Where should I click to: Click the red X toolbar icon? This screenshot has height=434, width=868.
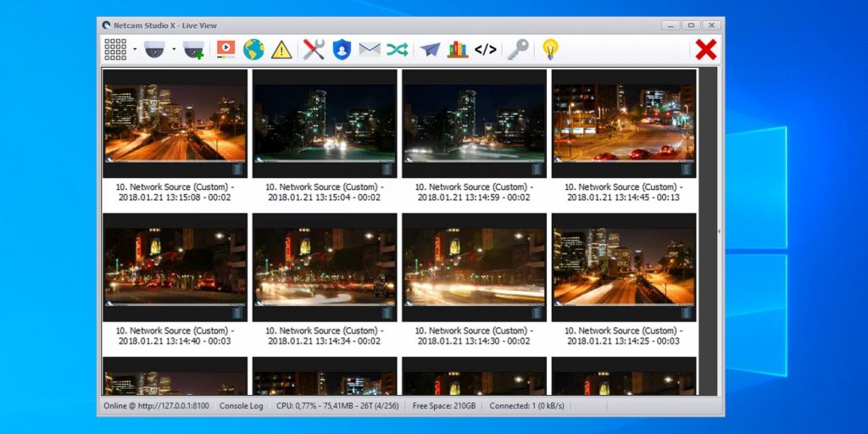pos(706,50)
